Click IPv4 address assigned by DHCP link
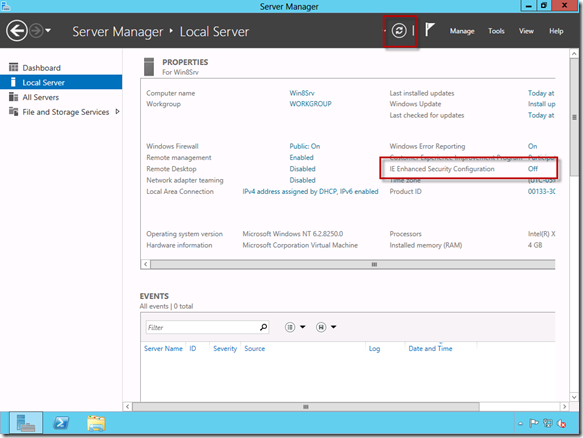583x438 pixels. [310, 191]
